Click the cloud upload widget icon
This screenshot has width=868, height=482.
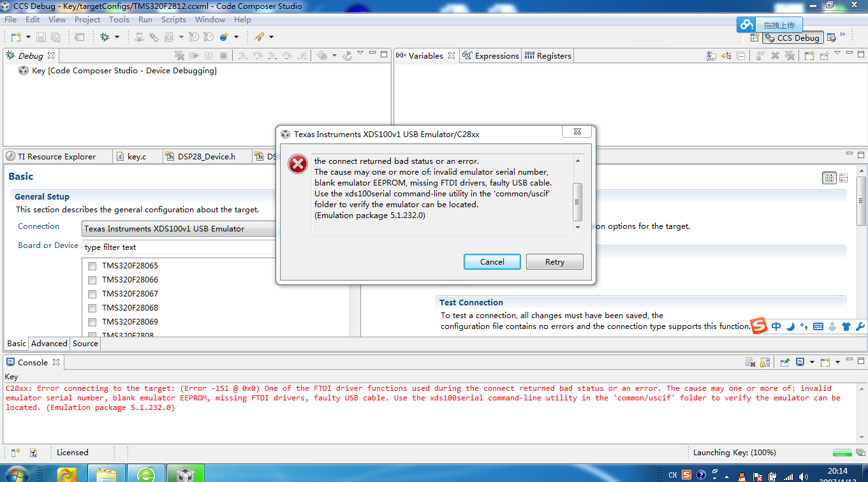point(746,25)
